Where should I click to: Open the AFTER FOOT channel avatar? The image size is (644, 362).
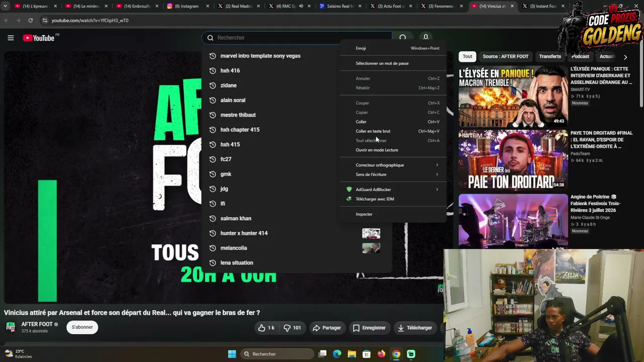pos(11,327)
